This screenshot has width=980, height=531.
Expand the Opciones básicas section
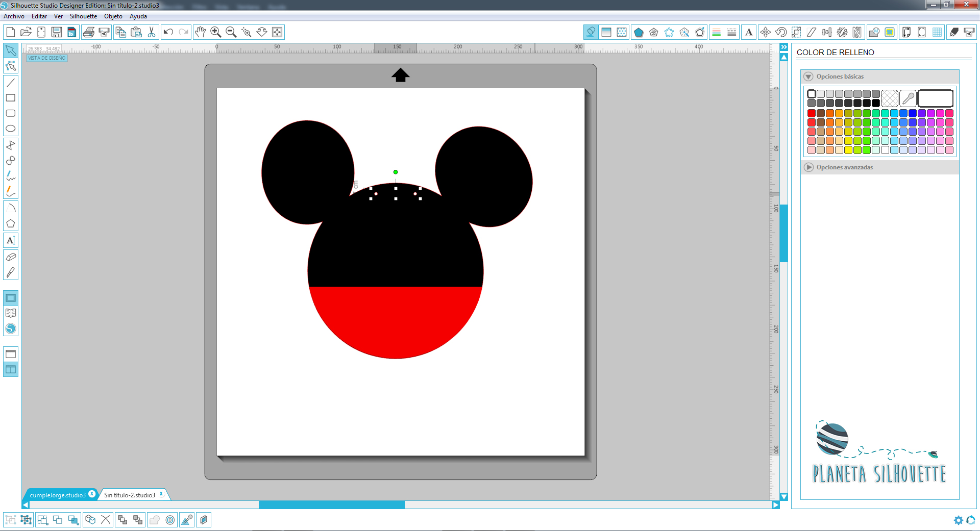[x=809, y=77]
